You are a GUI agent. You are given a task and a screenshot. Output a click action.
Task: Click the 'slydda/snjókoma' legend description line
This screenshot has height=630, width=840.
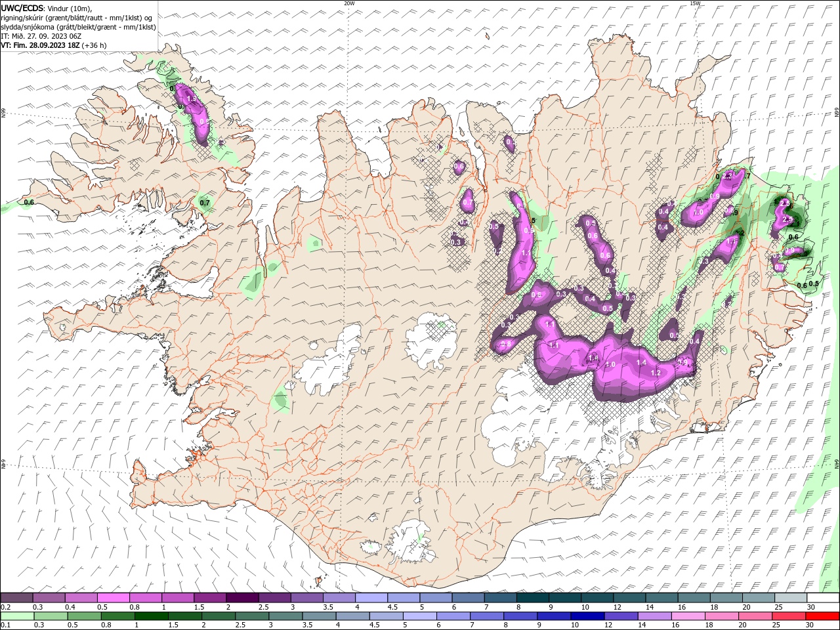click(x=78, y=27)
